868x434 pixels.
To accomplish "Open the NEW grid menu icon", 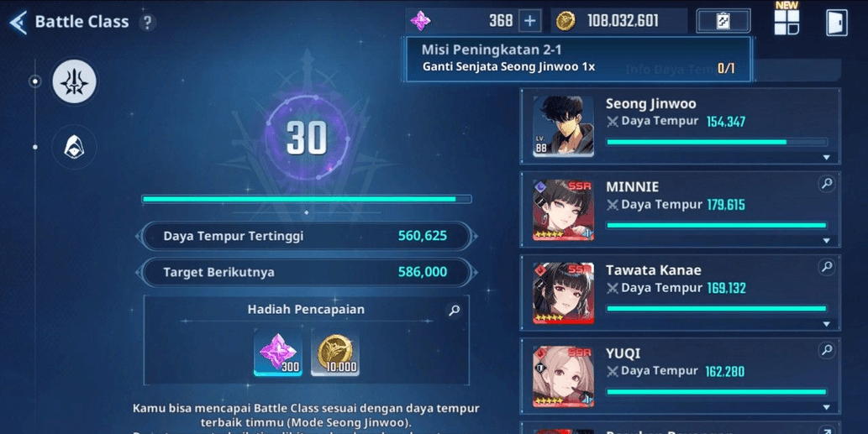I will click(786, 20).
